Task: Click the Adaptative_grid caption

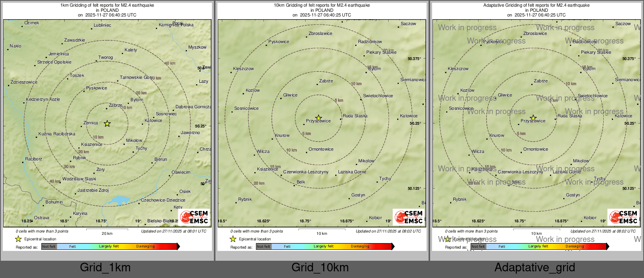Action: (535, 267)
